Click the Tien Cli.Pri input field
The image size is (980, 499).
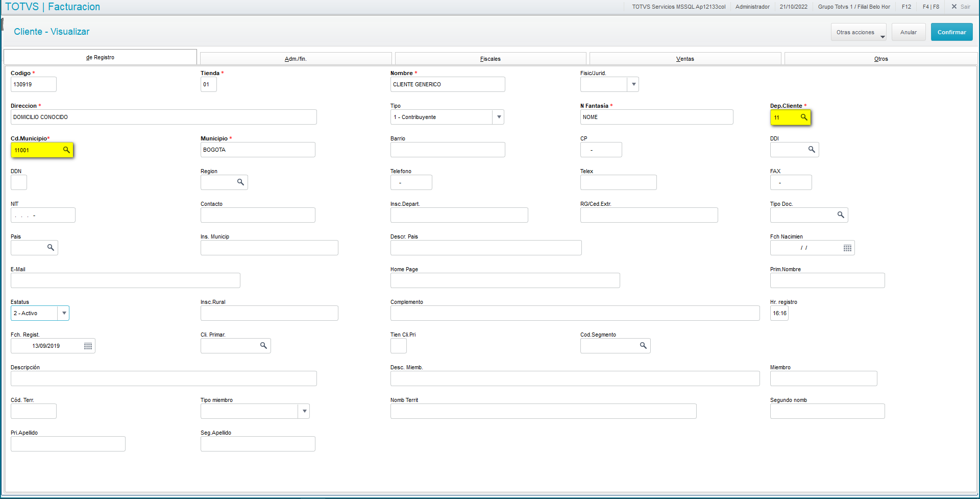pos(399,346)
